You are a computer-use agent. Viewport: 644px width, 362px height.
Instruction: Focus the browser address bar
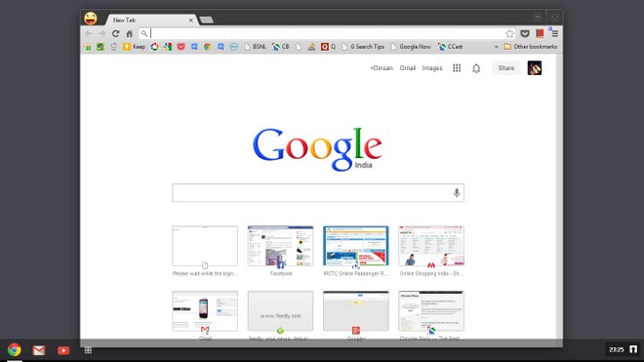pos(327,34)
